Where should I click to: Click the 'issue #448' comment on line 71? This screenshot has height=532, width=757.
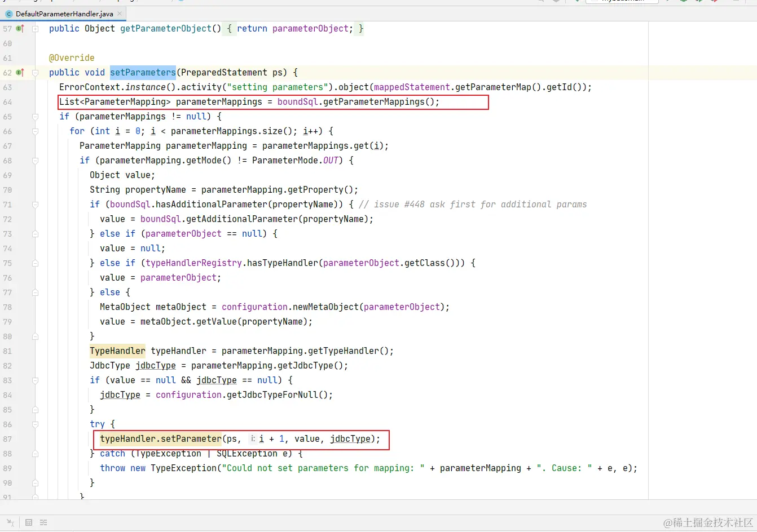pos(473,204)
